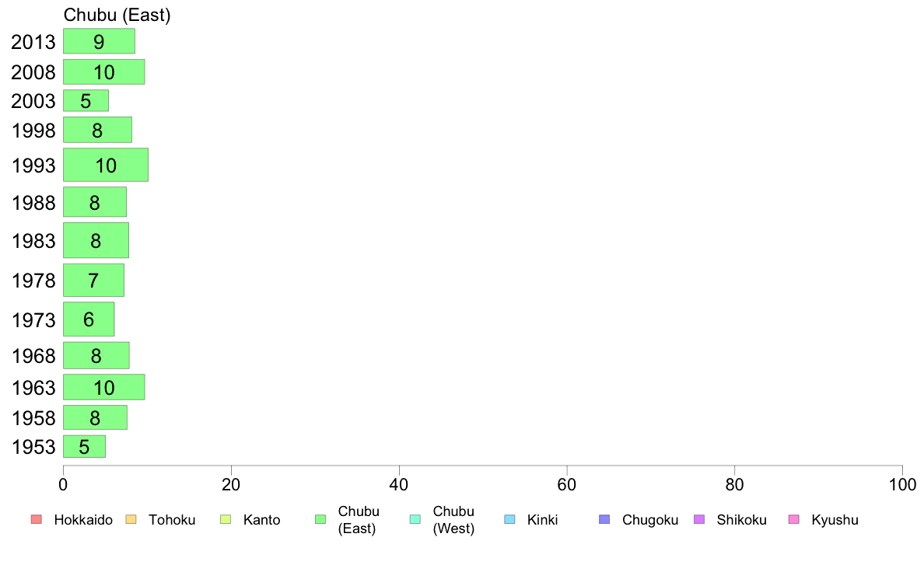Click the Tohoku orange legend swatch
This screenshot has width=924, height=572.
pos(131,520)
